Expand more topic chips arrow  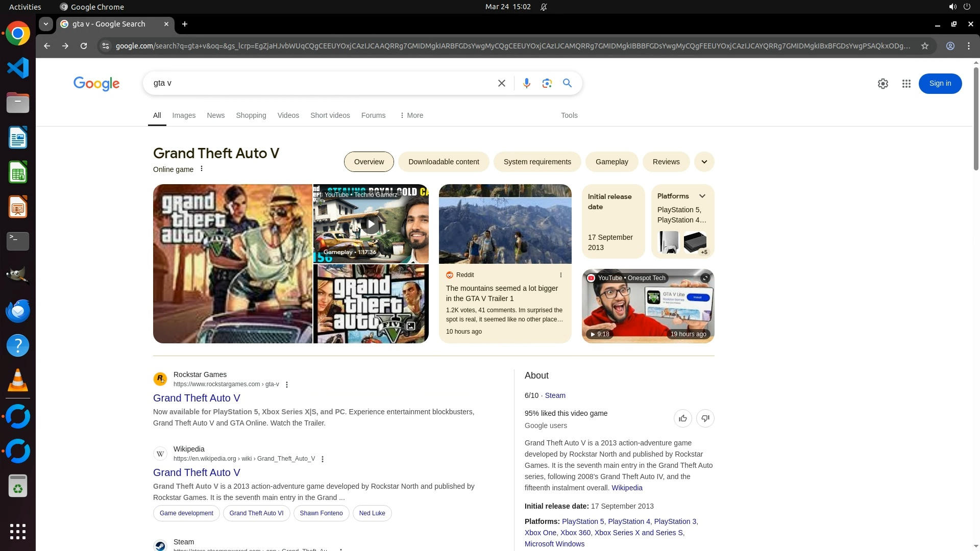[704, 162]
